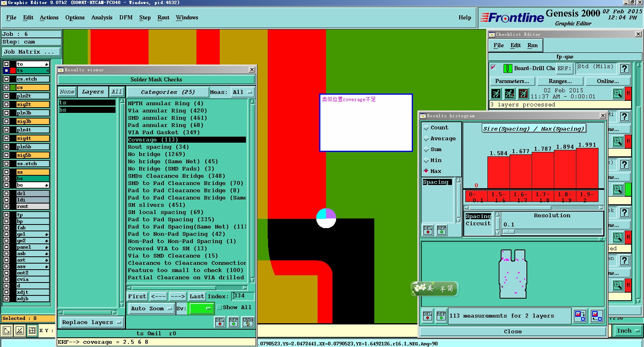The width and height of the screenshot is (644, 347).
Task: Open the Auto Zoom dropdown
Action: pos(151,309)
